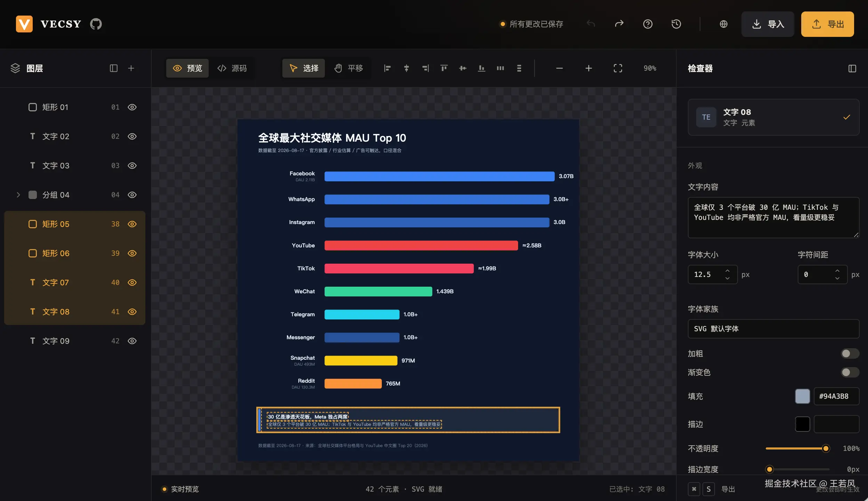Hide the 矩形 01 layer
This screenshot has height=501, width=868.
(132, 107)
